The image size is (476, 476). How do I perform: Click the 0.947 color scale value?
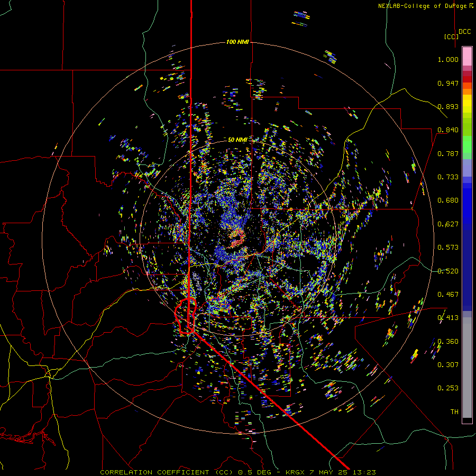tap(448, 83)
